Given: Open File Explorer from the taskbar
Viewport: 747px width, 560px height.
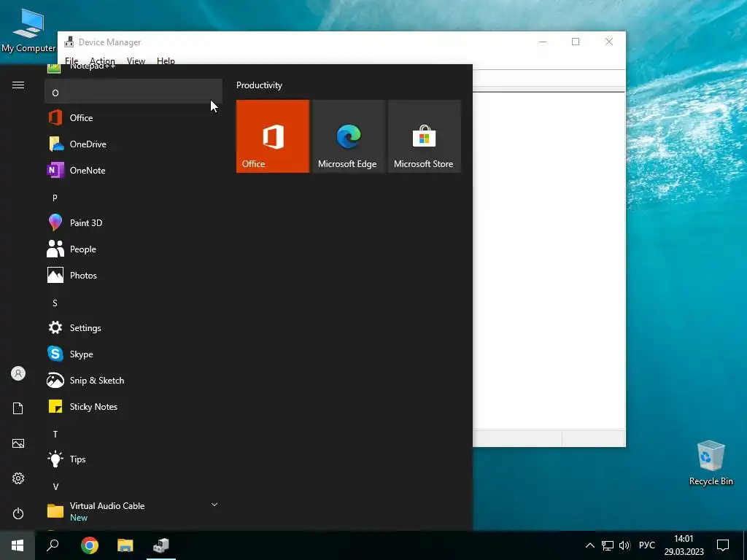Looking at the screenshot, I should tap(125, 545).
